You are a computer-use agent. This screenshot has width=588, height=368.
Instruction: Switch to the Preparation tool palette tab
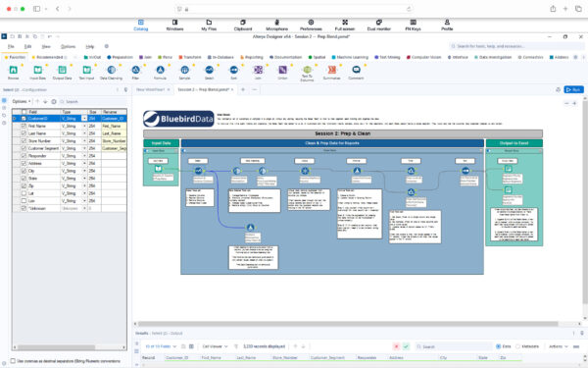[x=120, y=57]
